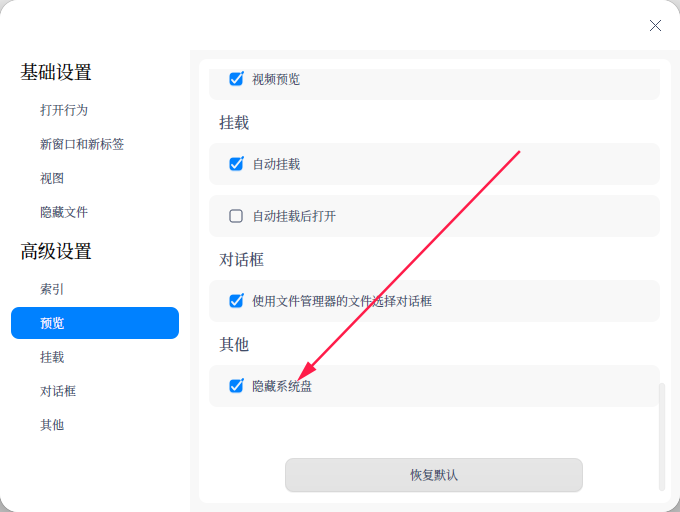Click the vertical scrollbar in settings panel
The height and width of the screenshot is (512, 680).
[661, 437]
